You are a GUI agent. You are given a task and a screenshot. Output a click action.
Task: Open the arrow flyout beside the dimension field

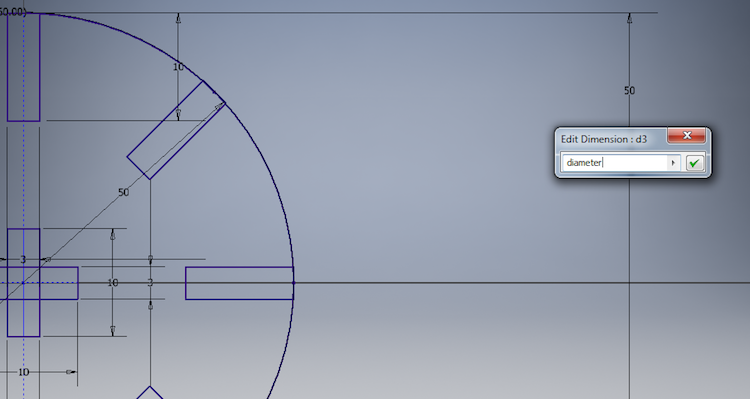click(x=673, y=163)
